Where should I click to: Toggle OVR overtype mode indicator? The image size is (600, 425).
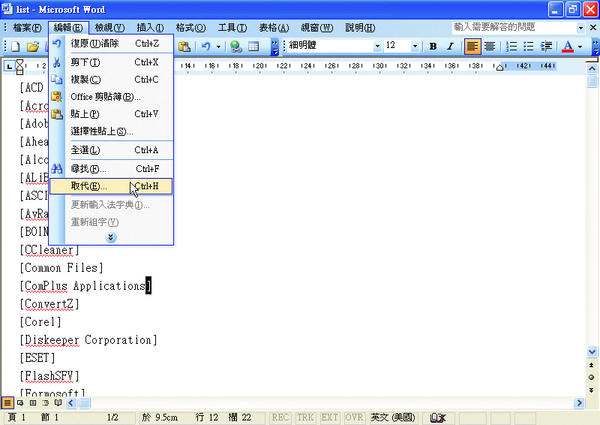click(x=354, y=417)
